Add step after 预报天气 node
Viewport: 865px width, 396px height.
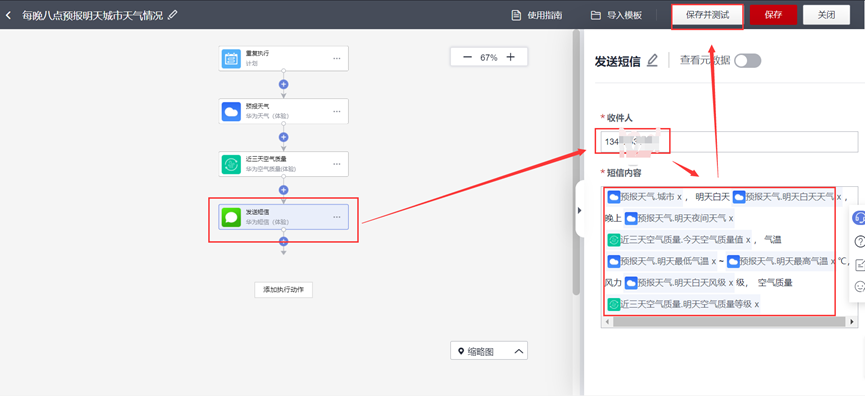[x=284, y=137]
